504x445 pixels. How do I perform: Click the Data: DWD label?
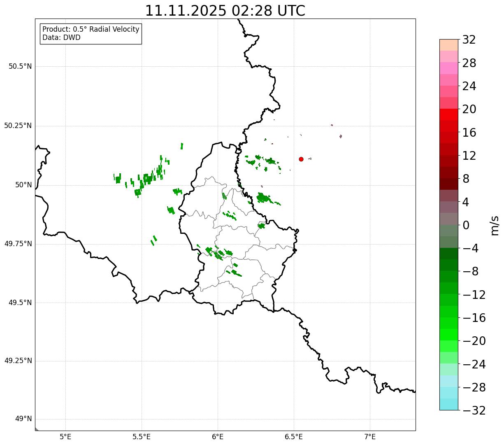pos(61,37)
